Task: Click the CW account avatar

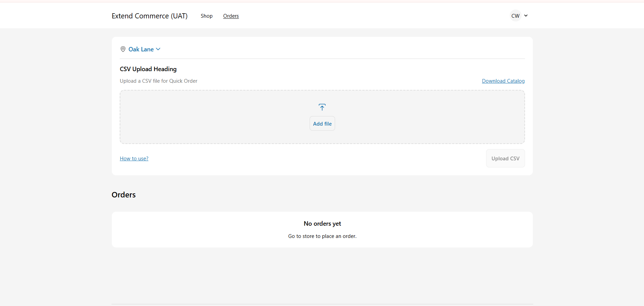Action: pyautogui.click(x=515, y=16)
